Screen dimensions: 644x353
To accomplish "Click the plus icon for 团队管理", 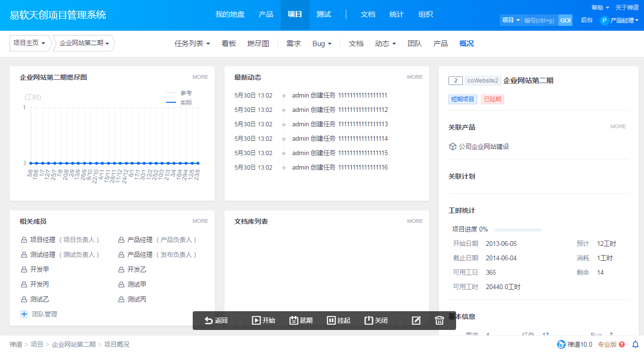I will point(24,314).
